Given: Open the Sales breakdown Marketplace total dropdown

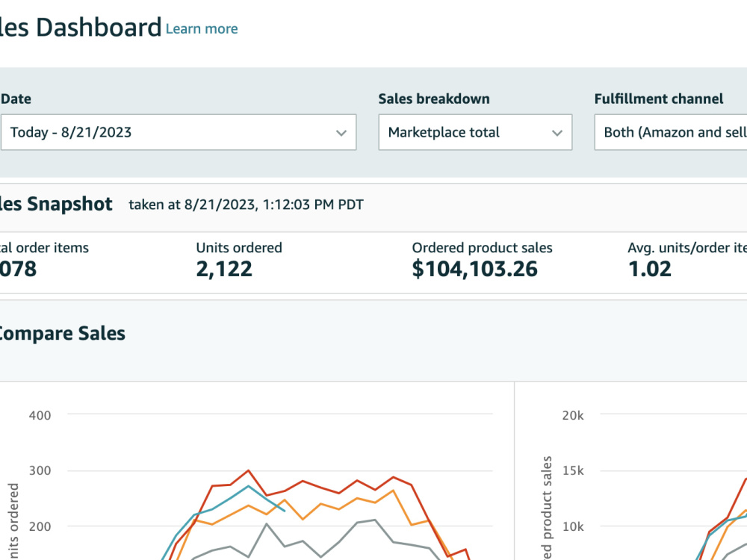Looking at the screenshot, I should (x=475, y=132).
